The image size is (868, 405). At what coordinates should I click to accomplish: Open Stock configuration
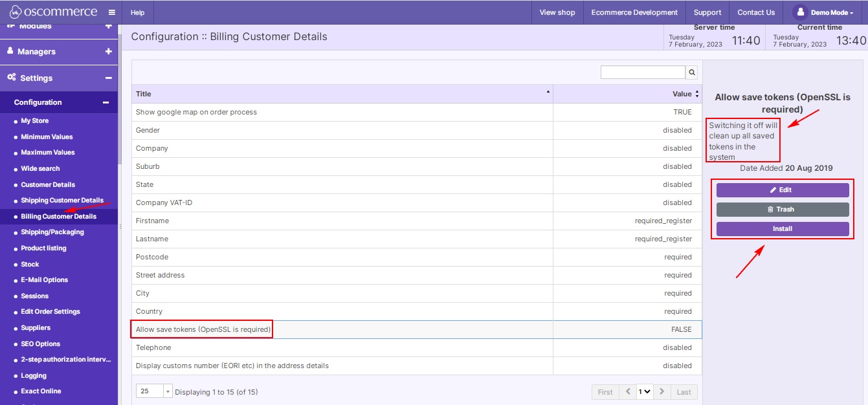pos(30,265)
